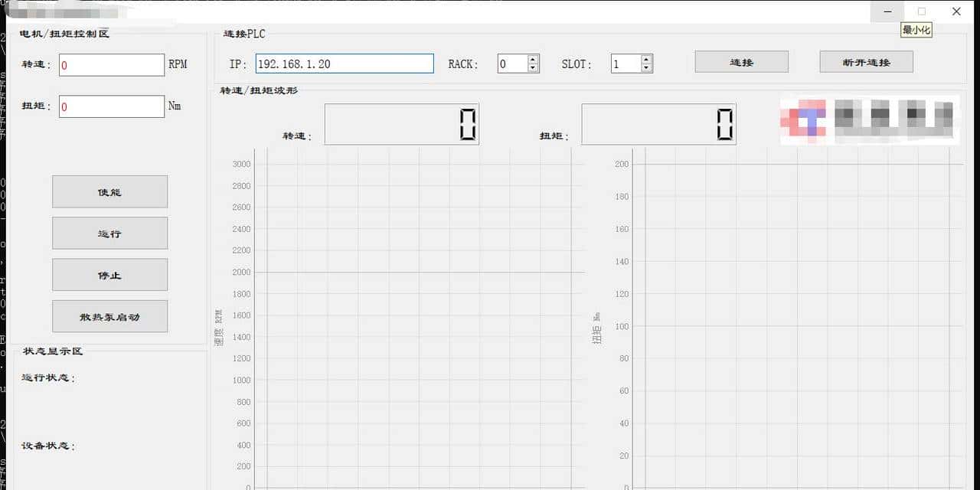Click the 扭矩 Nm input field

tap(112, 106)
